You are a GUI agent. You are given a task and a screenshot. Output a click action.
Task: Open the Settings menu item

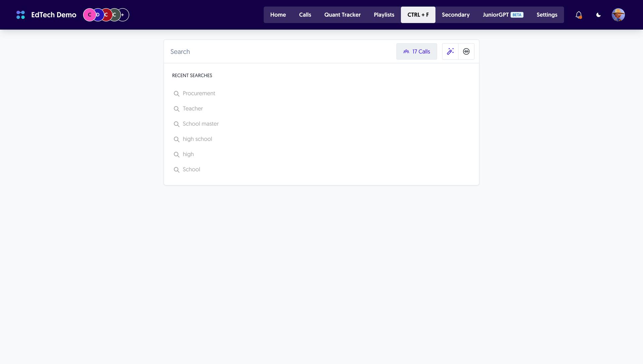point(547,15)
